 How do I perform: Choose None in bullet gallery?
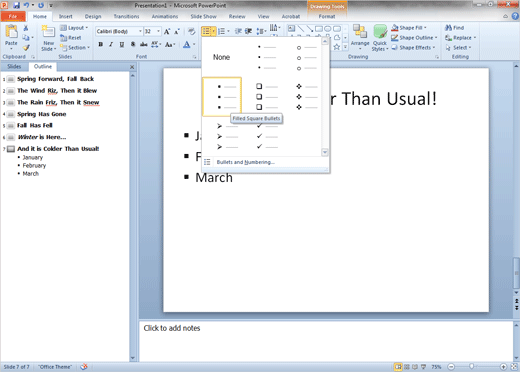point(221,57)
